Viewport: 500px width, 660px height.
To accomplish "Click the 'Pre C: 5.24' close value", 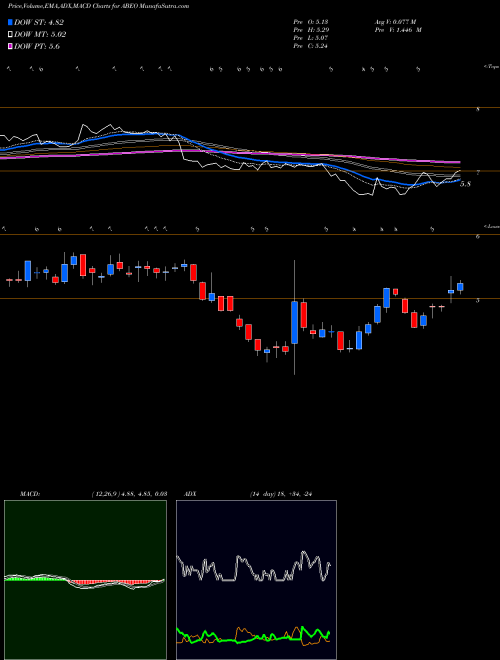I will coord(311,46).
